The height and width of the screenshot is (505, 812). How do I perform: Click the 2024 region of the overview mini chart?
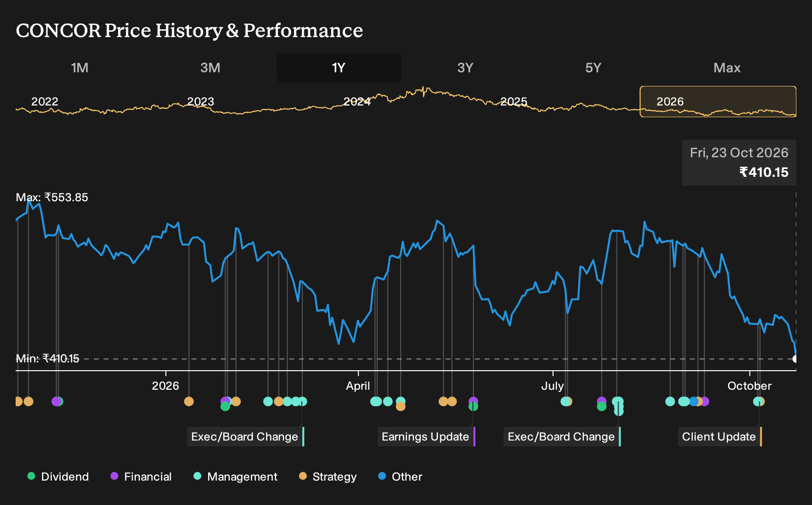point(357,102)
